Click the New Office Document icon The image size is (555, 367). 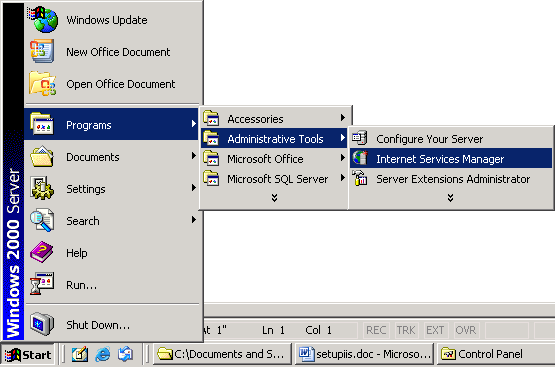42,51
